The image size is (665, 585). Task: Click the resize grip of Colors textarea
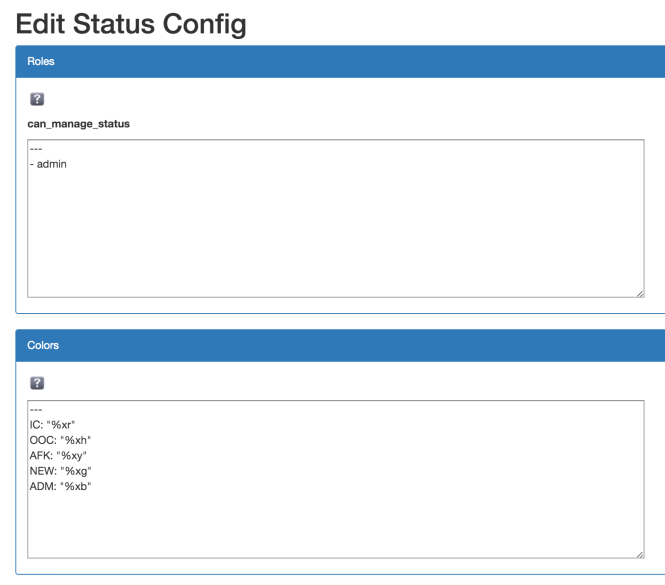640,554
